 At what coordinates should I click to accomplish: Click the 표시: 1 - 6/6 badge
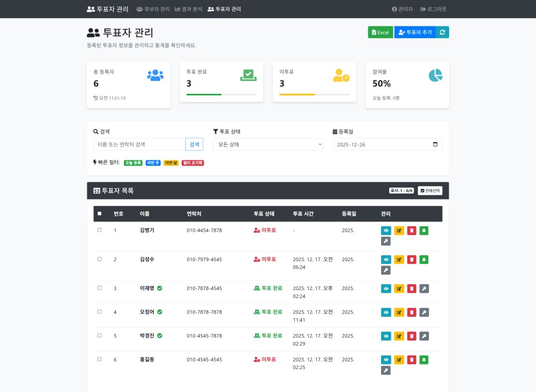point(401,190)
